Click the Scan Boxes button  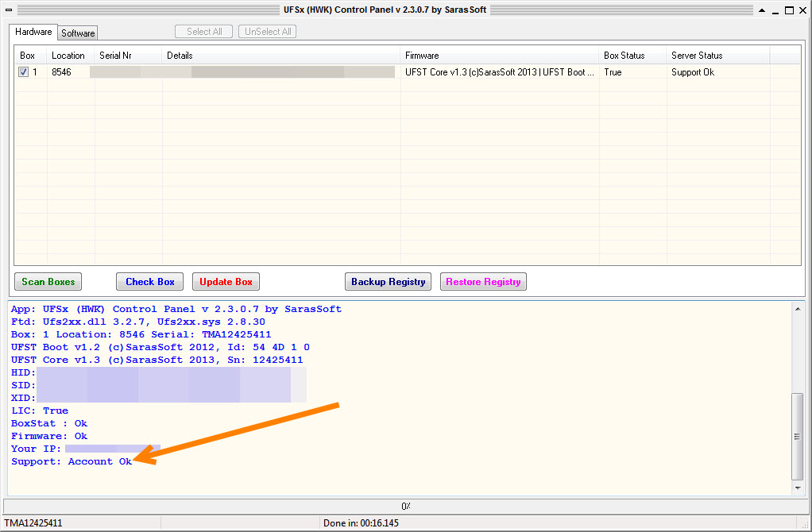48,282
